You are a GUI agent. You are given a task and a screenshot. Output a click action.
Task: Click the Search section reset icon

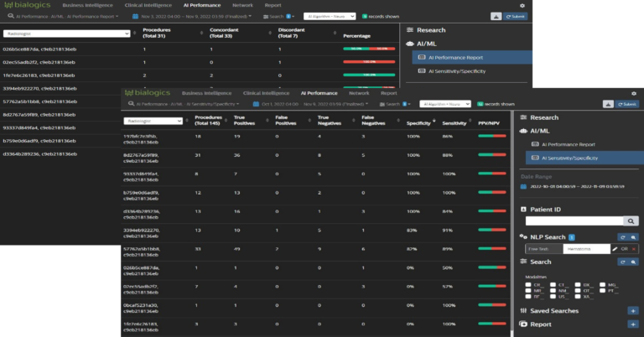point(623,262)
